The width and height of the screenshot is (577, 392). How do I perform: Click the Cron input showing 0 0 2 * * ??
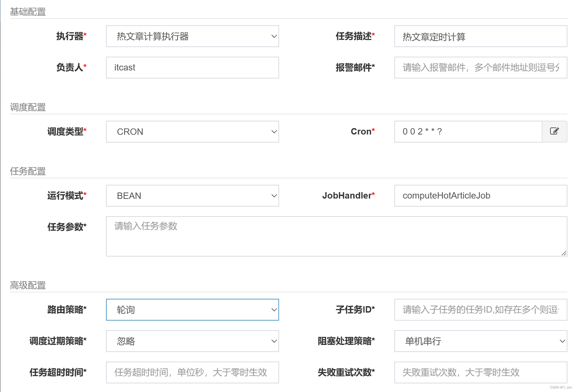[468, 132]
